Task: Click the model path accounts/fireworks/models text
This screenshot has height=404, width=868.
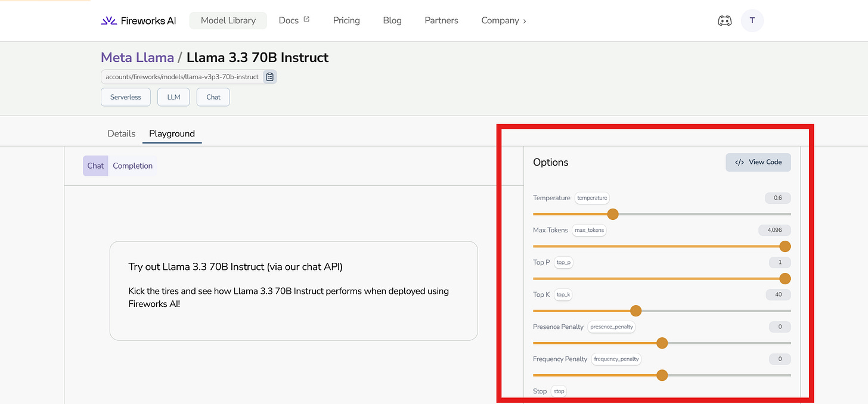Action: (182, 77)
